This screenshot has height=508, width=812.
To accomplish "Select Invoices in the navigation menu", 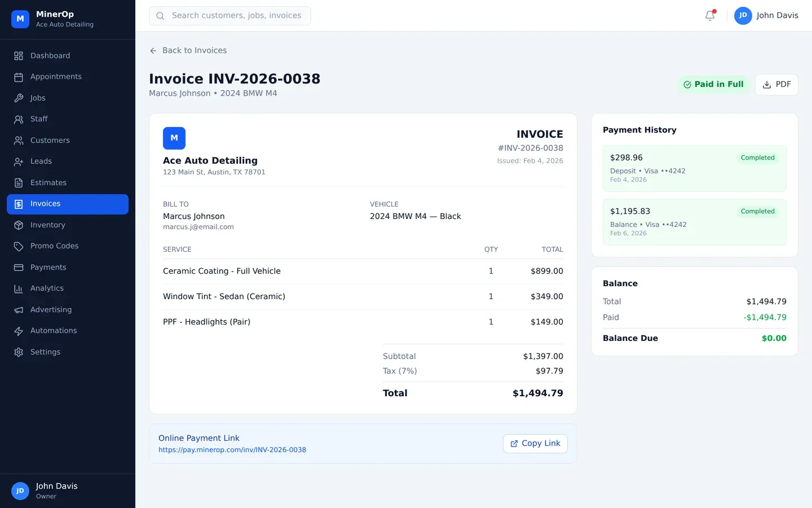I will pos(46,204).
